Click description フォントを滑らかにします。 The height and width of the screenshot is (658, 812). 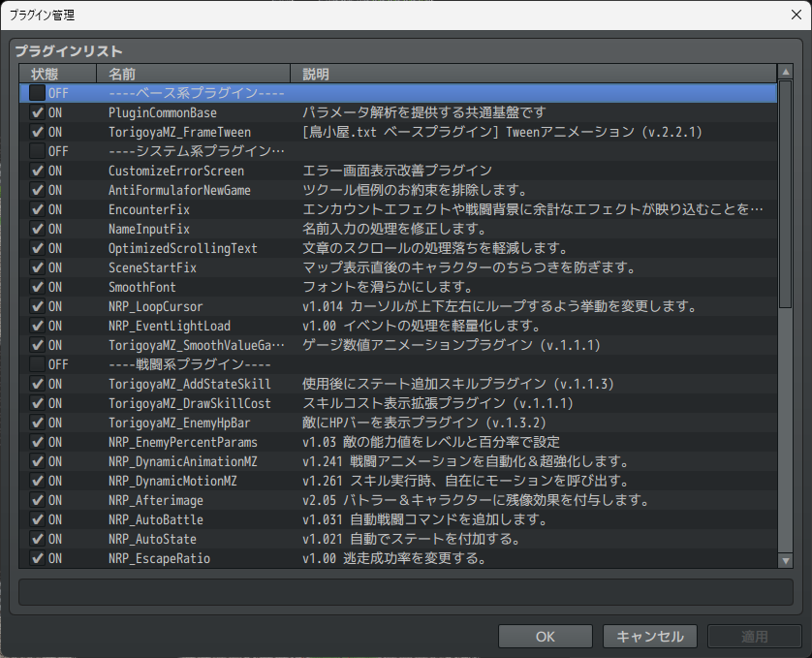[x=388, y=287]
